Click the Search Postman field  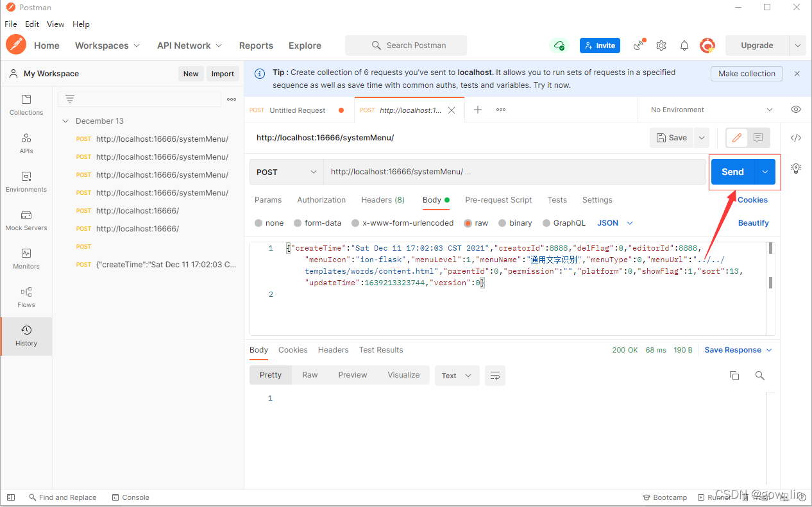coord(406,46)
